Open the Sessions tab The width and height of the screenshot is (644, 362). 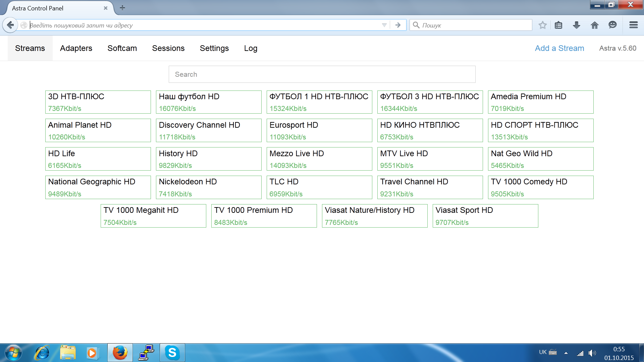(x=168, y=48)
